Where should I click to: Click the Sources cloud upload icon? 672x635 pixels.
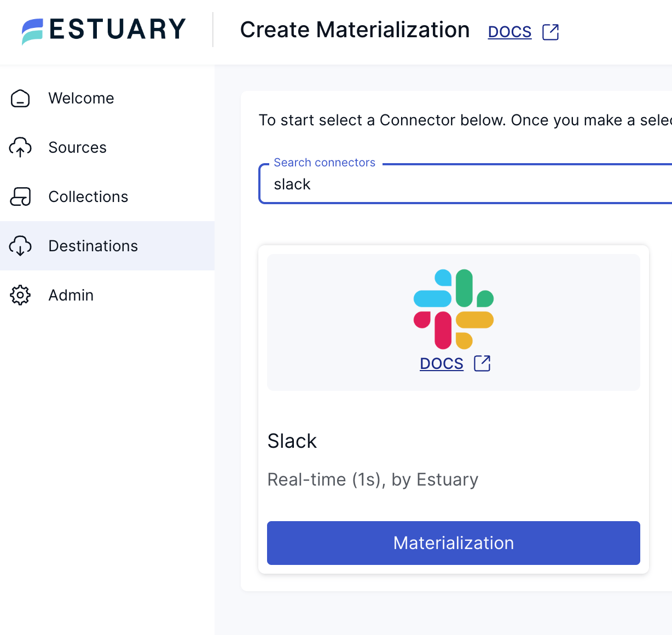[20, 147]
